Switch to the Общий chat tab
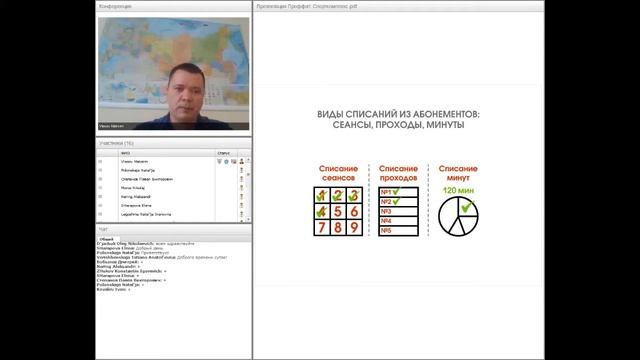 pos(107,239)
